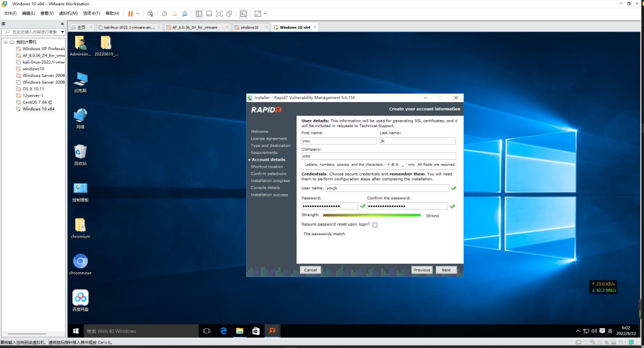Click the Confirm the password field
The width and height of the screenshot is (644, 348).
407,206
